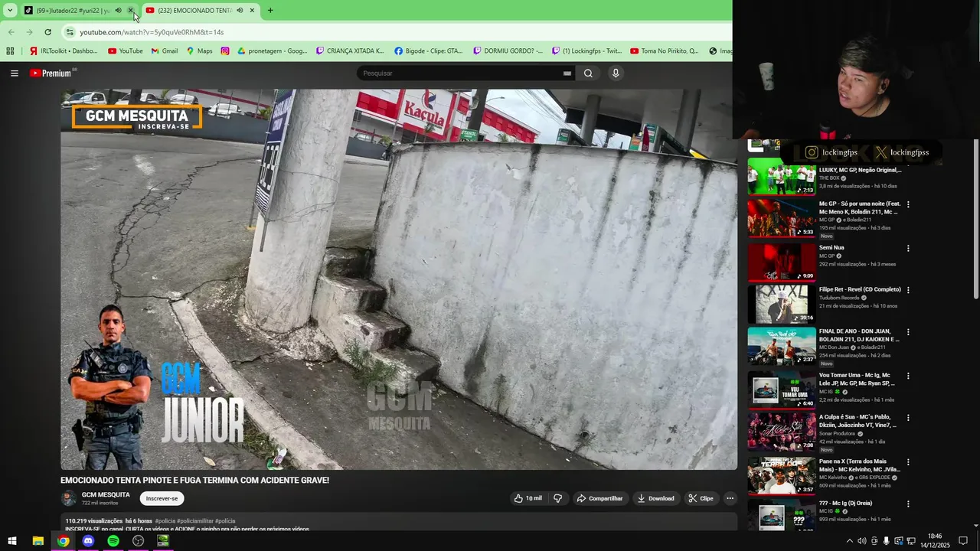Go back in Chrome
The image size is (980, 551).
pyautogui.click(x=11, y=32)
